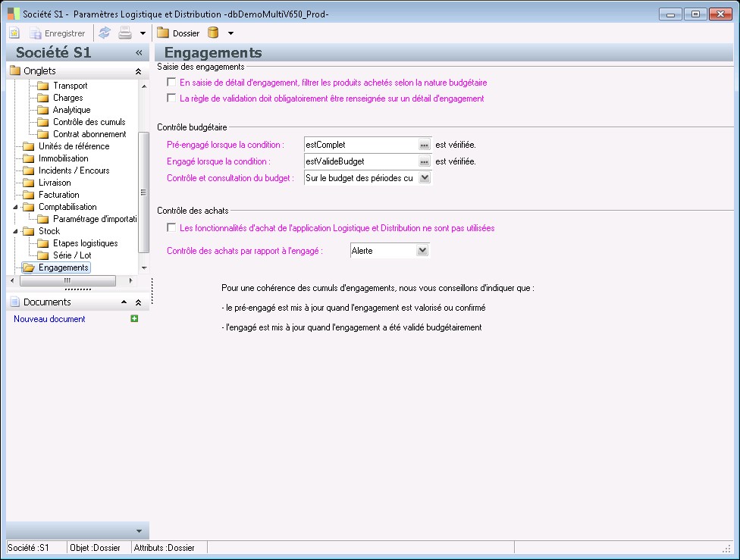Image resolution: width=740 pixels, height=560 pixels.
Task: Open Unités de référence folder
Action: (74, 146)
